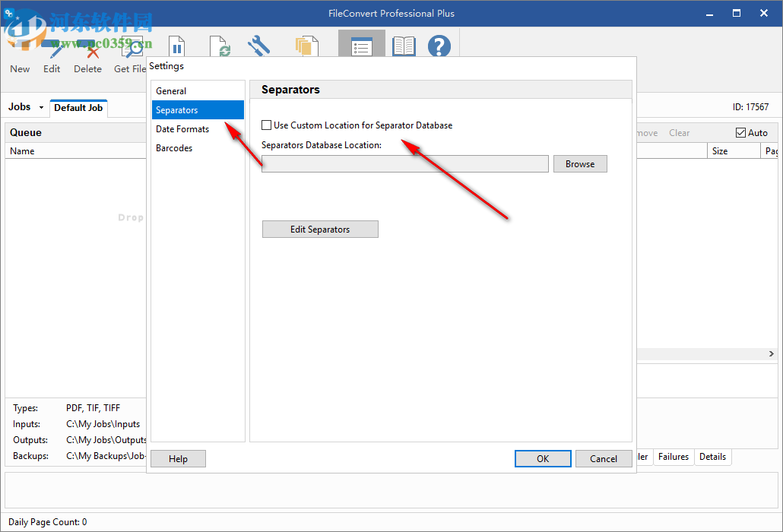
Task: Click the Help button in Settings
Action: [179, 458]
